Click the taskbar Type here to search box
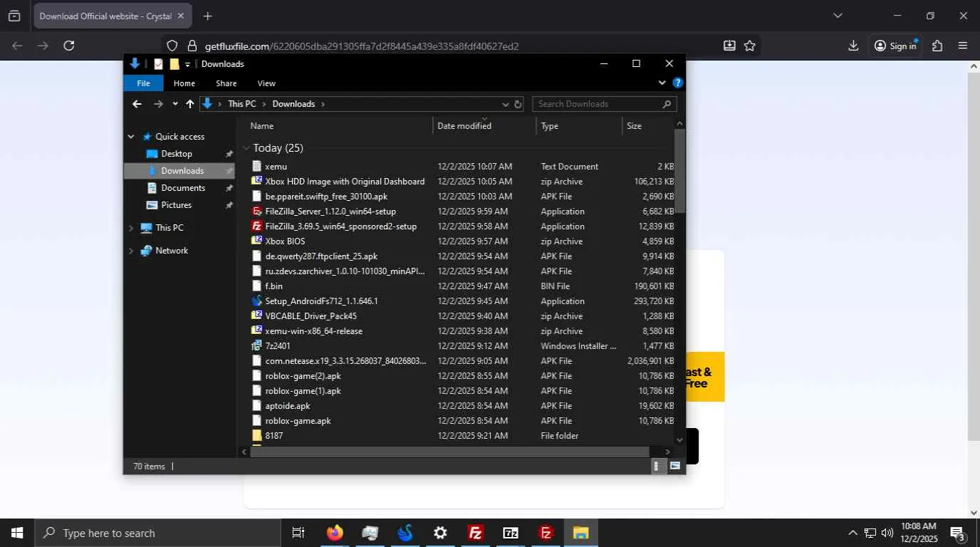The height and width of the screenshot is (547, 980). point(157,533)
